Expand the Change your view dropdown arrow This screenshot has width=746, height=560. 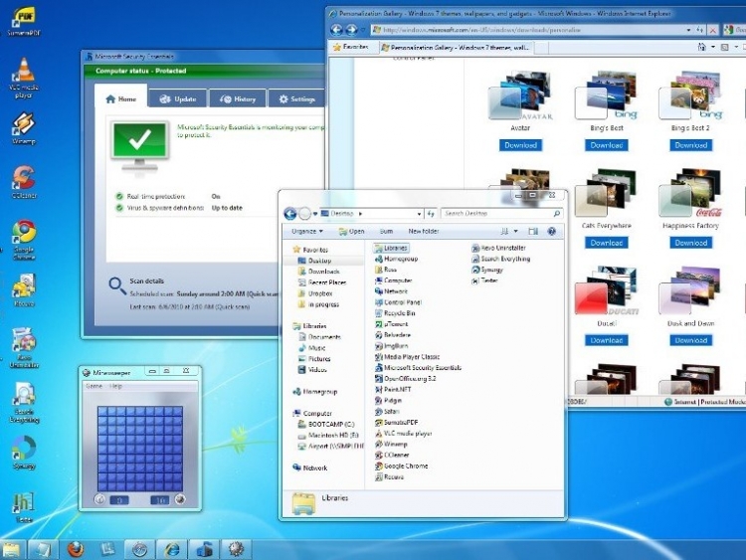click(x=517, y=232)
